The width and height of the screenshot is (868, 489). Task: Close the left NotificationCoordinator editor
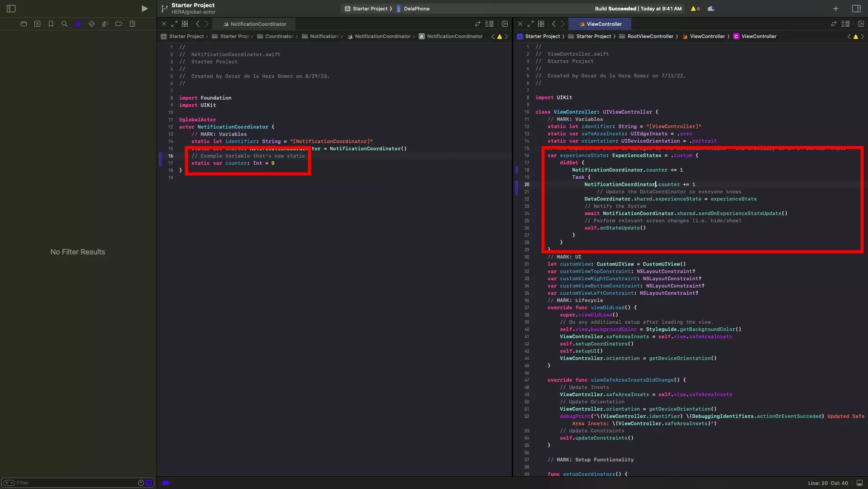point(164,24)
